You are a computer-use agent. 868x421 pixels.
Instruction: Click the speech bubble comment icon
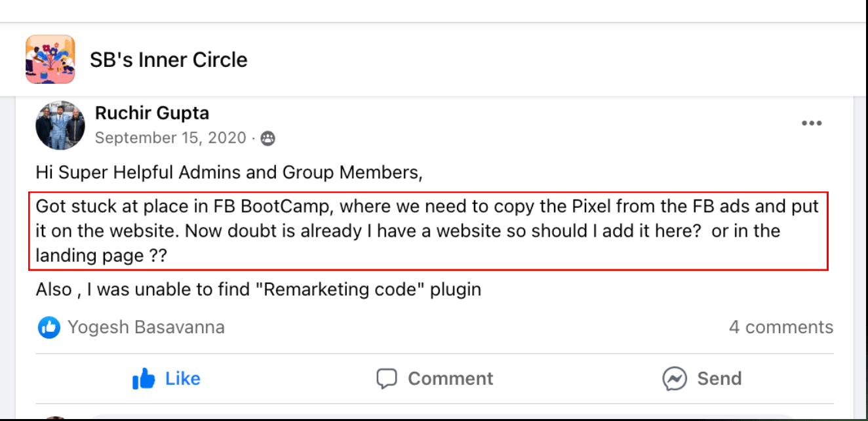pos(387,378)
